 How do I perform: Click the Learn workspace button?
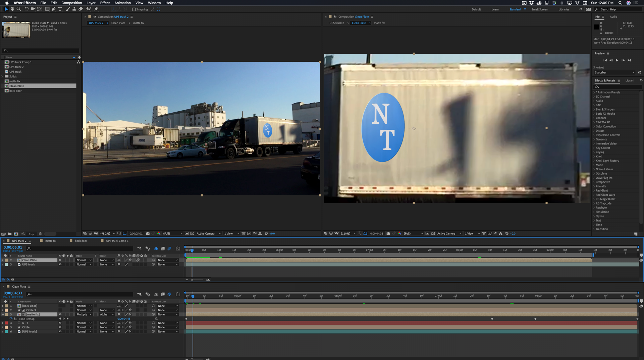[x=495, y=9]
